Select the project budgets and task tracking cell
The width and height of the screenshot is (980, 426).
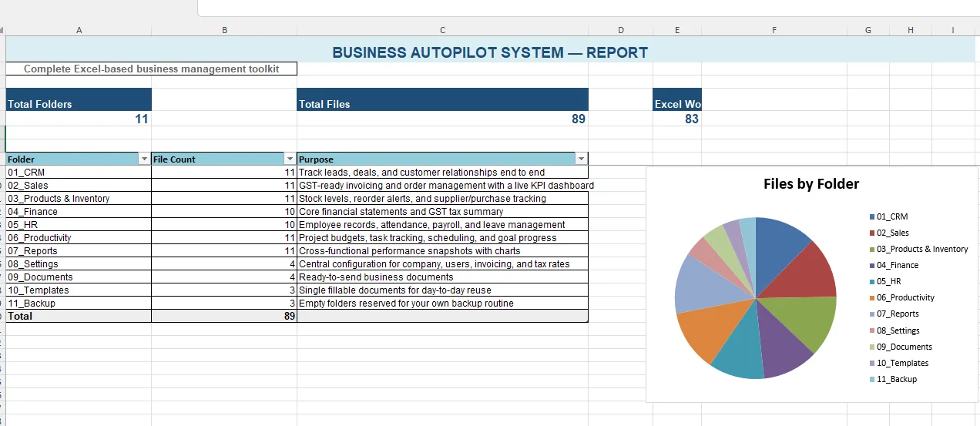pos(443,238)
